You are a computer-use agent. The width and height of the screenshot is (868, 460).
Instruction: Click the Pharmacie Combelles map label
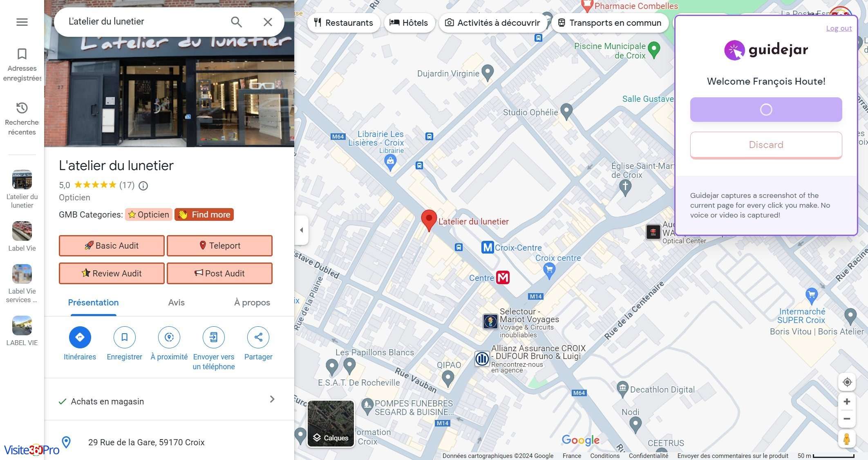(x=636, y=6)
